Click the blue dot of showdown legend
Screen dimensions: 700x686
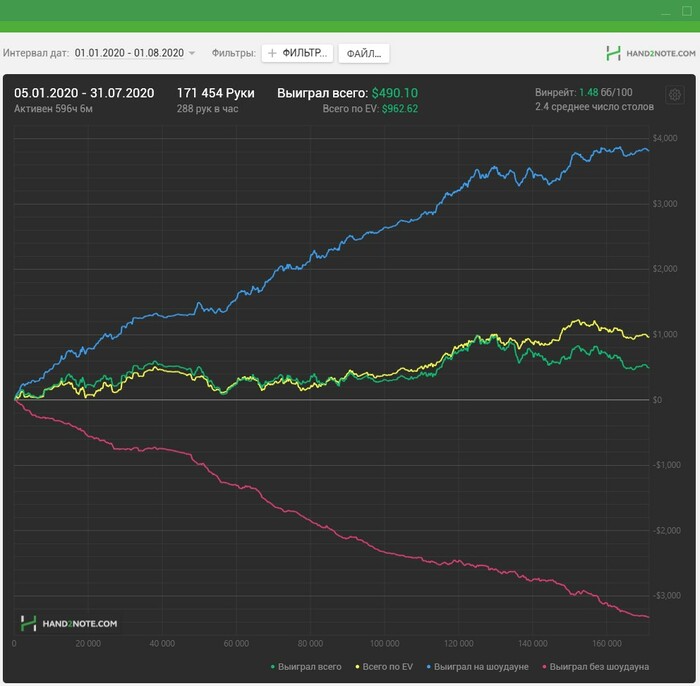(x=429, y=667)
